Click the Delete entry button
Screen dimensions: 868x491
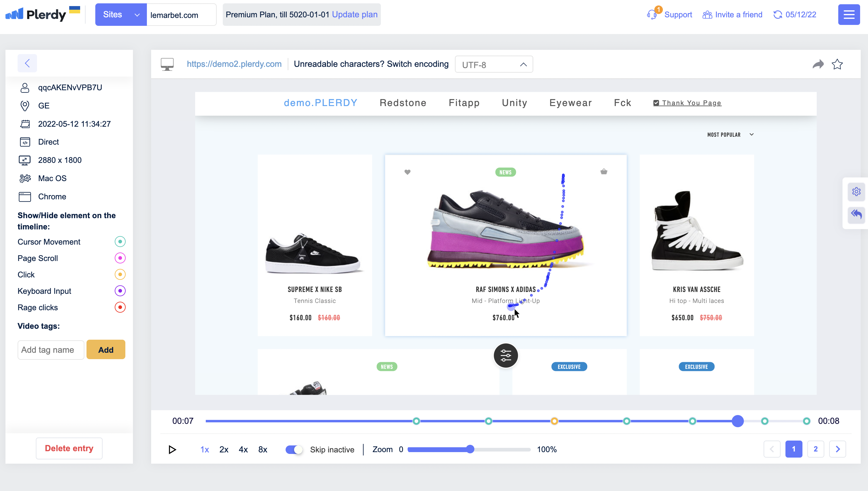click(x=69, y=448)
